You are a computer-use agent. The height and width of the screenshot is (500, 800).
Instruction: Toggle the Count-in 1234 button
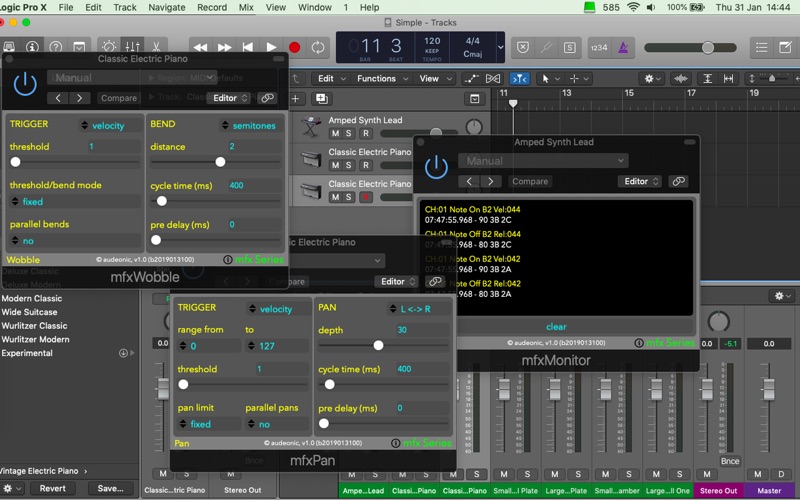click(599, 47)
